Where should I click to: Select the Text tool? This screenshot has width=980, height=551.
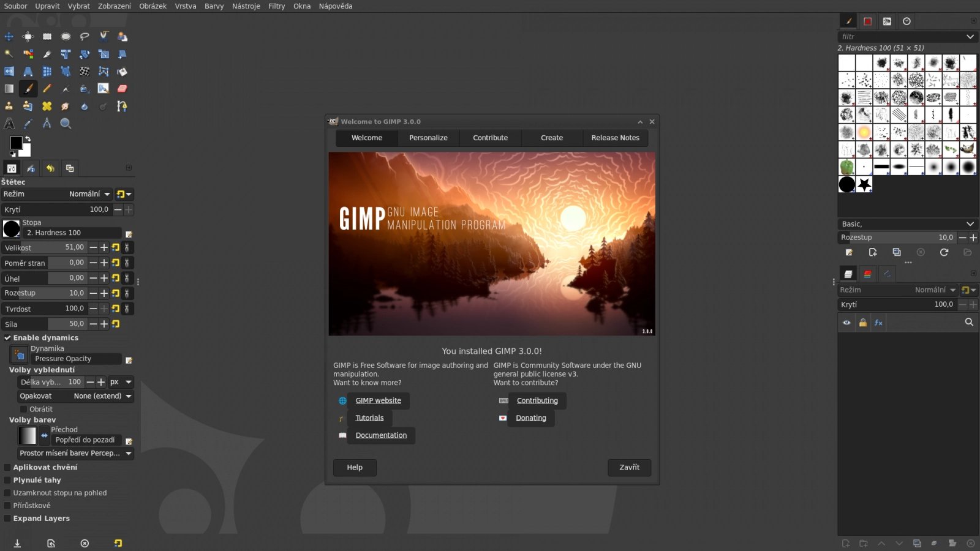[x=9, y=124]
